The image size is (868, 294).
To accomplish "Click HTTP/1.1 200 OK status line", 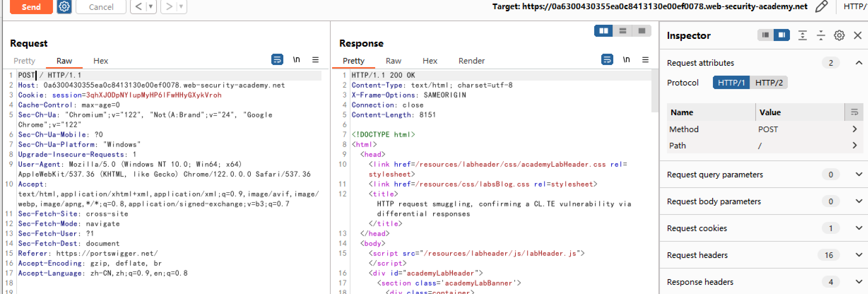I will (383, 75).
